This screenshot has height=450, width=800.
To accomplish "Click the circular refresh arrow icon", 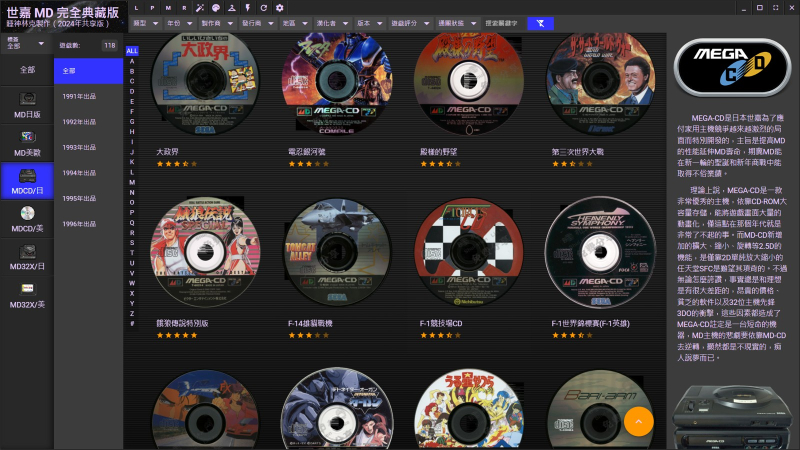I will [x=263, y=8].
